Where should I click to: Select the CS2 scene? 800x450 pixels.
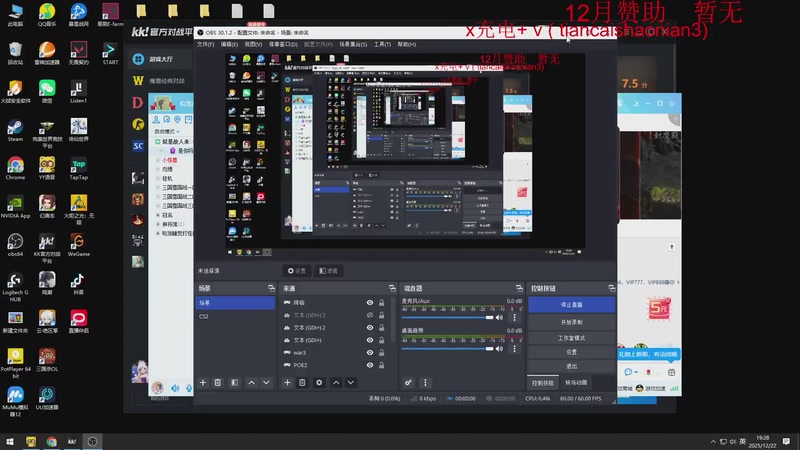click(x=235, y=316)
